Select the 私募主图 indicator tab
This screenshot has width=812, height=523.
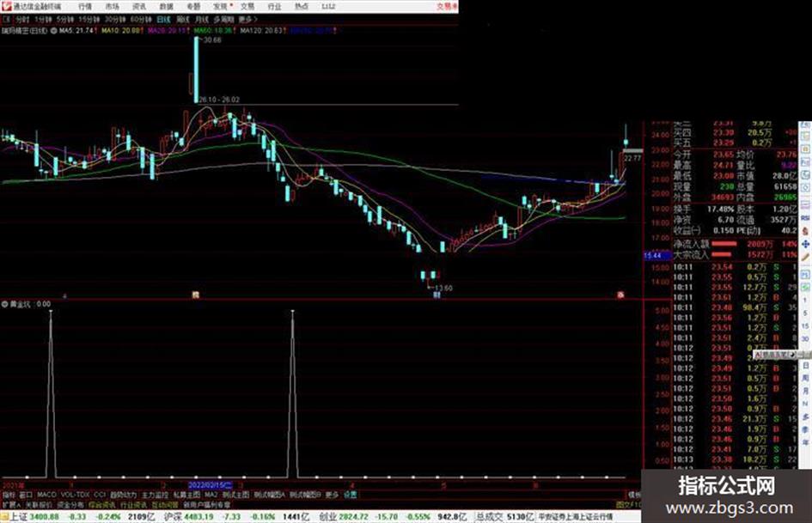click(186, 495)
